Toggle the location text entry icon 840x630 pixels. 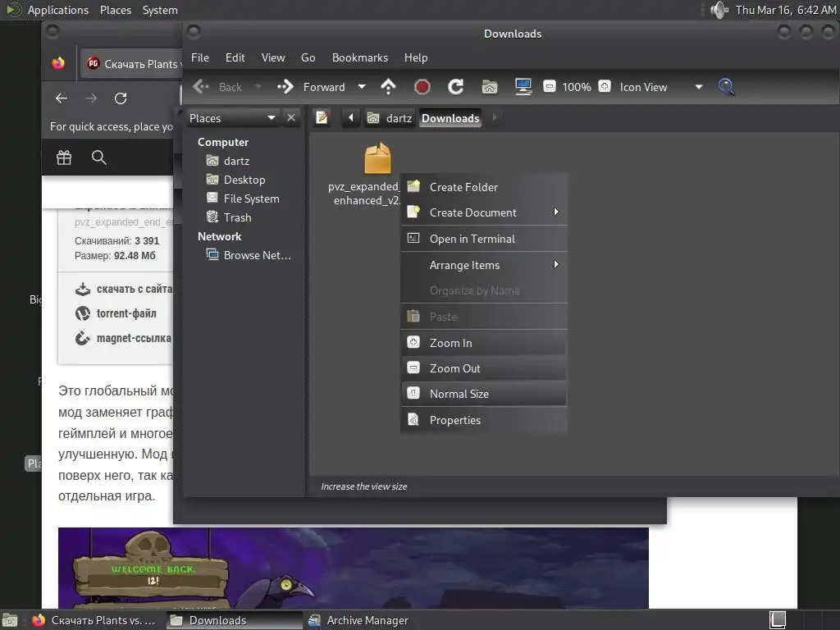coord(322,117)
